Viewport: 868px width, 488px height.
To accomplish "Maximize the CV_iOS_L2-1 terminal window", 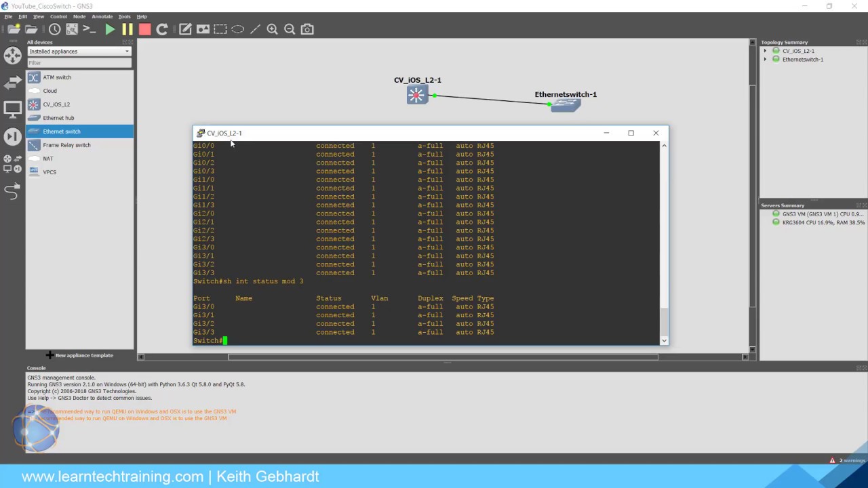I will coord(631,133).
